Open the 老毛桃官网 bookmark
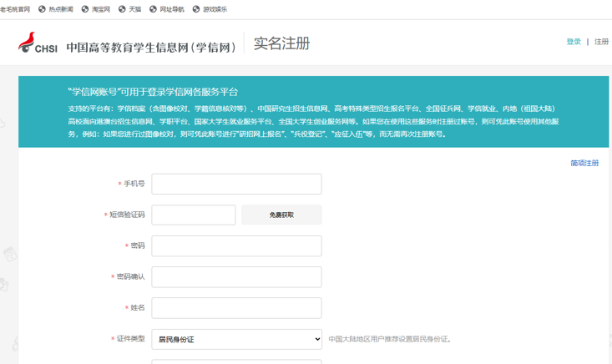 pos(15,9)
